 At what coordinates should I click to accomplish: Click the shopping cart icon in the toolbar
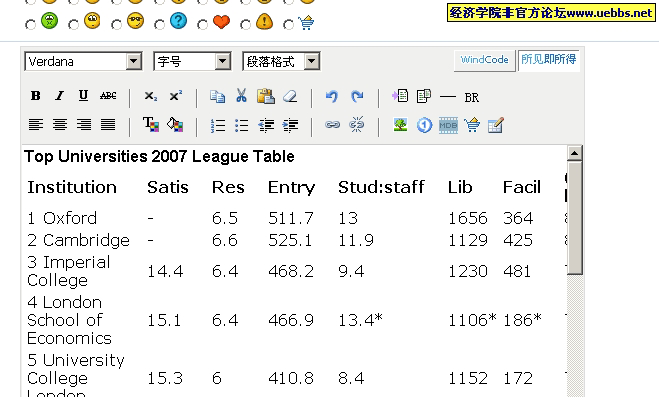click(x=472, y=125)
